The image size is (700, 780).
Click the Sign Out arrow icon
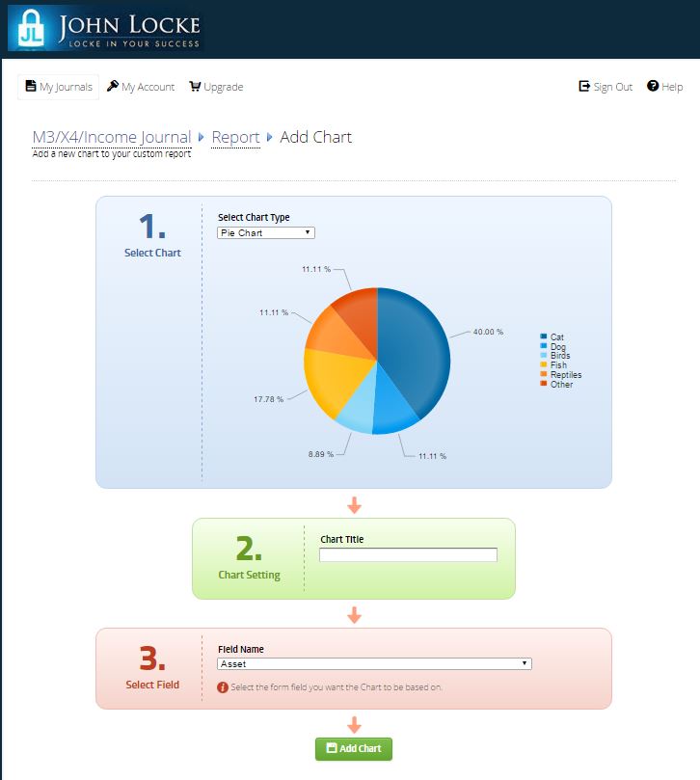pos(584,86)
